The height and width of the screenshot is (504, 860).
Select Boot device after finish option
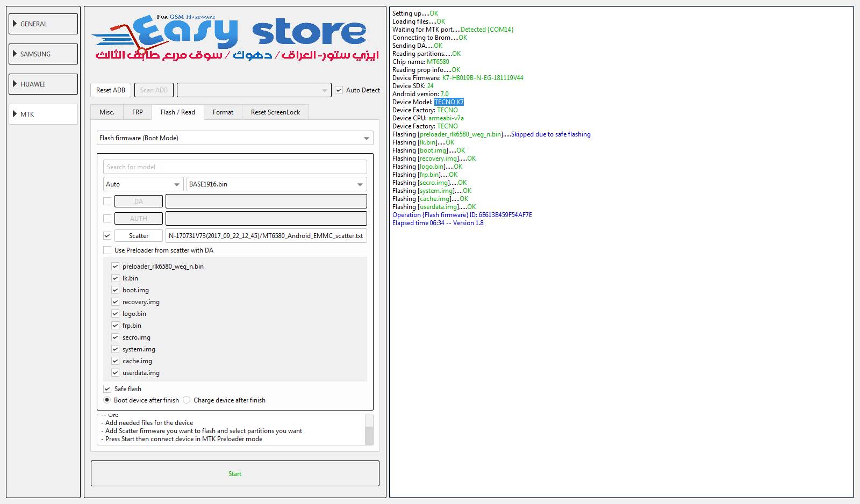[x=107, y=400]
